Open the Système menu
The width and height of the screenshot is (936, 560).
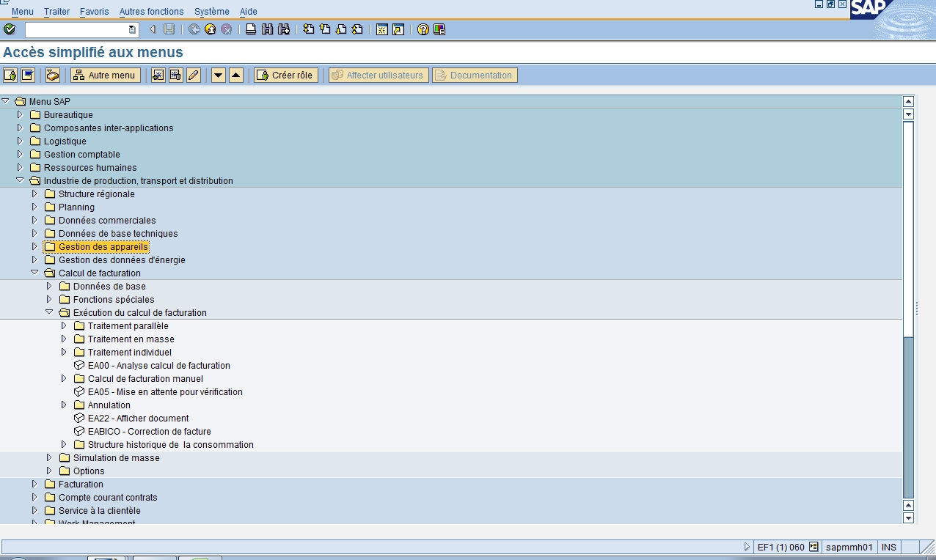click(x=211, y=12)
